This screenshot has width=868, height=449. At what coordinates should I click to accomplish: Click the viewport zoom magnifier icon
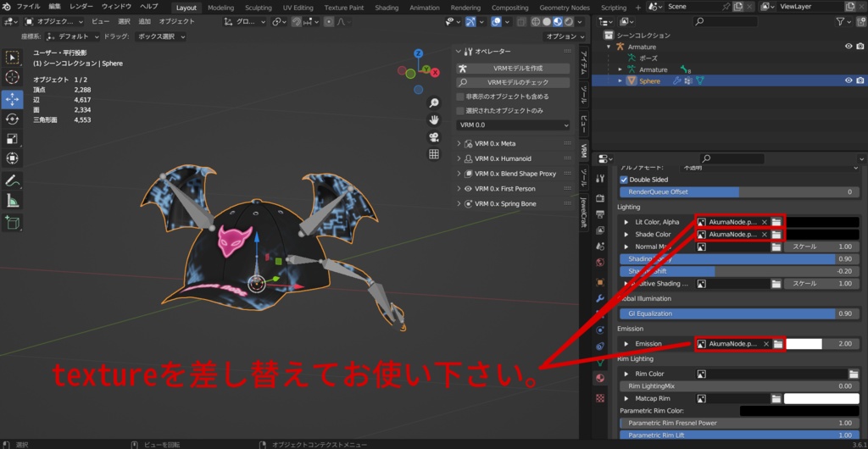[x=434, y=103]
